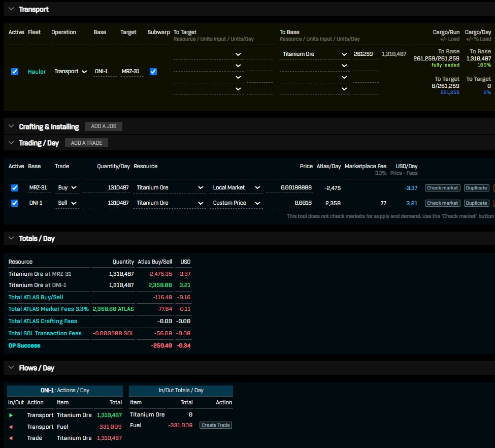
Task: Toggle Subwarp for the Hauler fleet
Action: click(153, 72)
